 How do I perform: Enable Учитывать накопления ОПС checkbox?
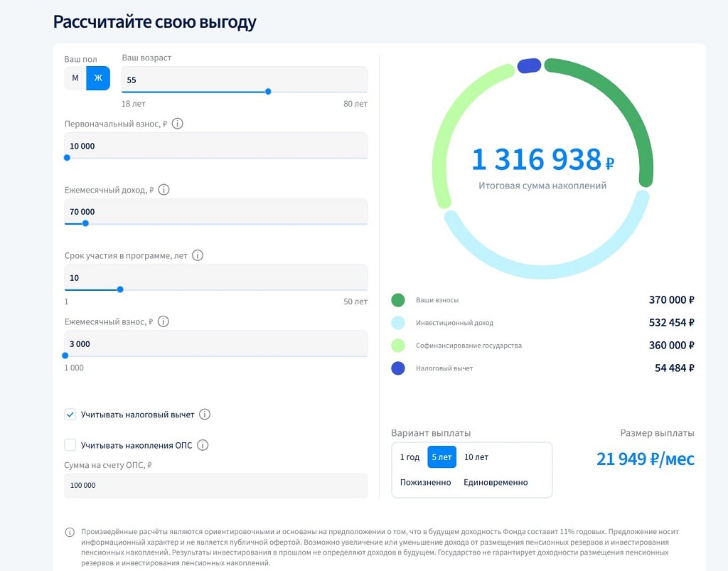(70, 445)
